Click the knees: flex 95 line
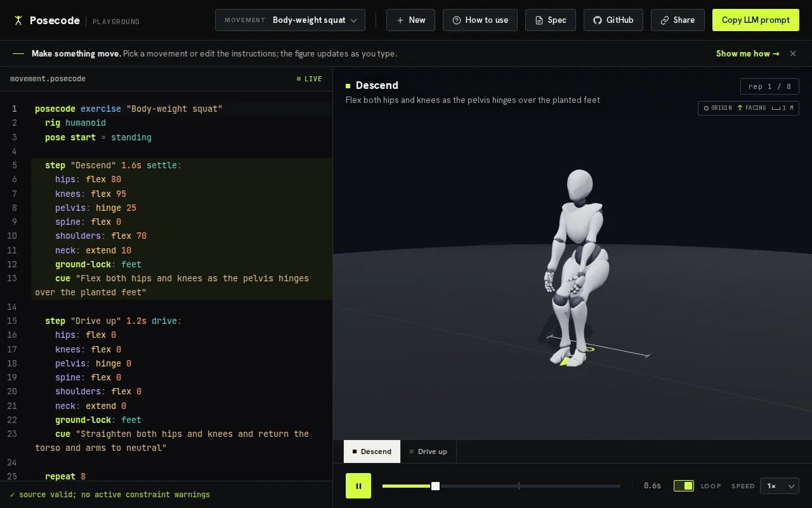The image size is (812, 508). point(91,194)
